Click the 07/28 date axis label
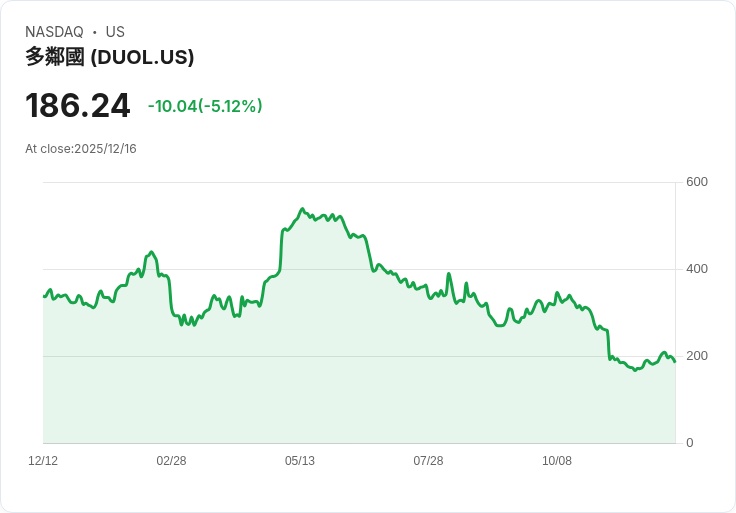Image resolution: width=736 pixels, height=513 pixels. click(428, 460)
